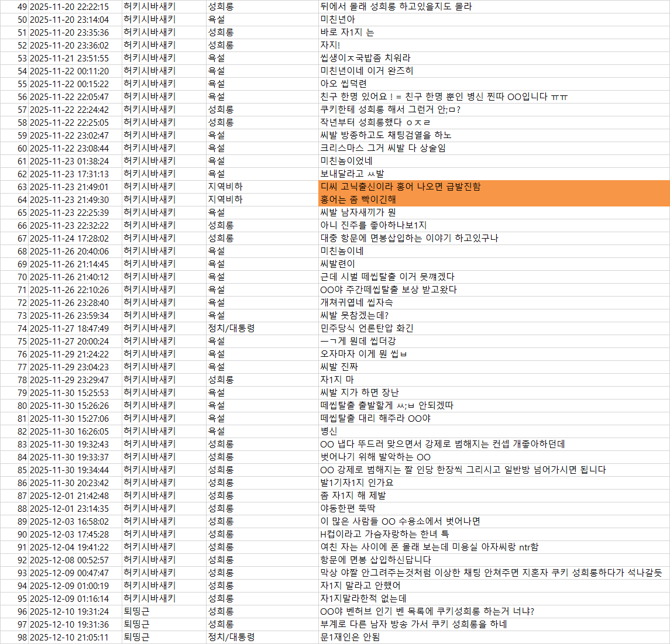670x644 pixels.
Task: Click timestamp 2025-11-30 15:25:53
Action: (x=75, y=392)
